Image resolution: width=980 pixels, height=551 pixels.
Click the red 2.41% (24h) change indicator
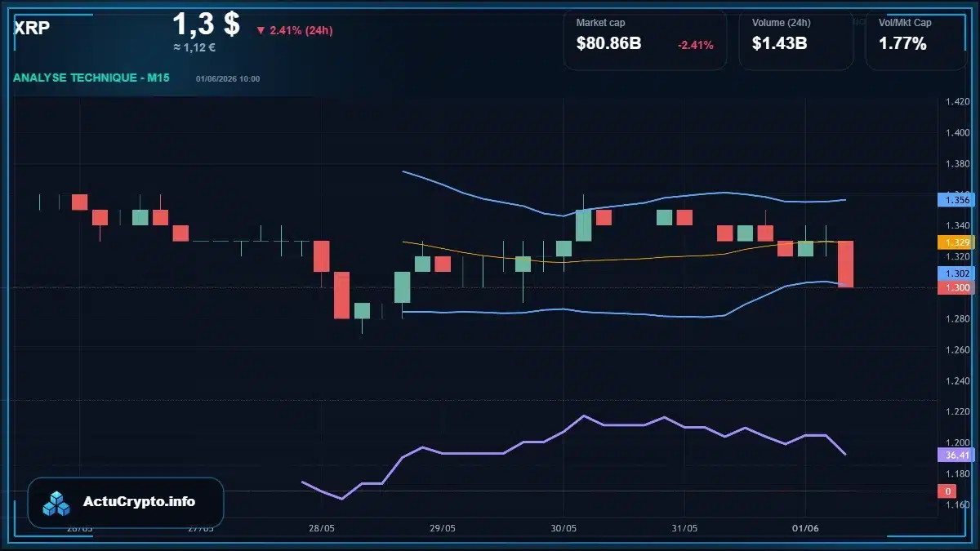294,30
